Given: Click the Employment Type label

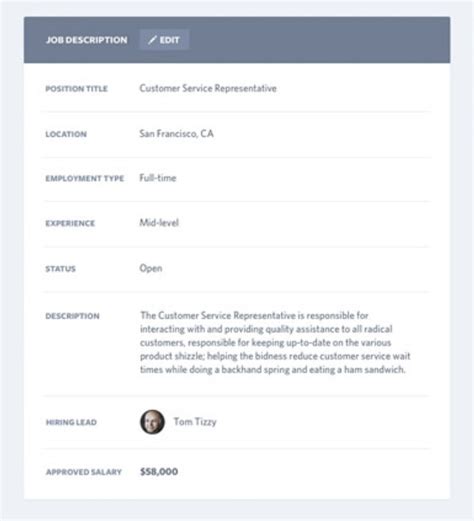Looking at the screenshot, I should (85, 179).
